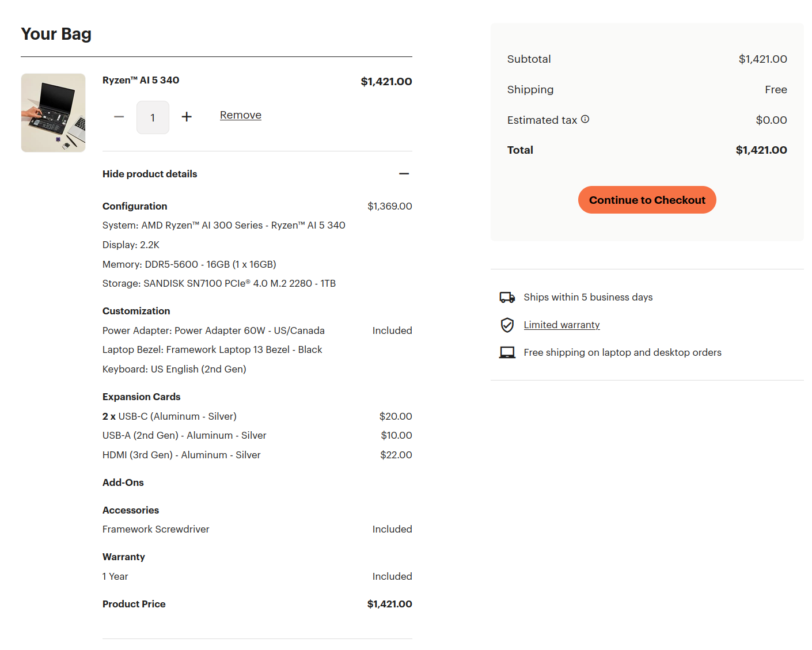The image size is (812, 650).
Task: Click the Warranty heading
Action: click(x=124, y=557)
